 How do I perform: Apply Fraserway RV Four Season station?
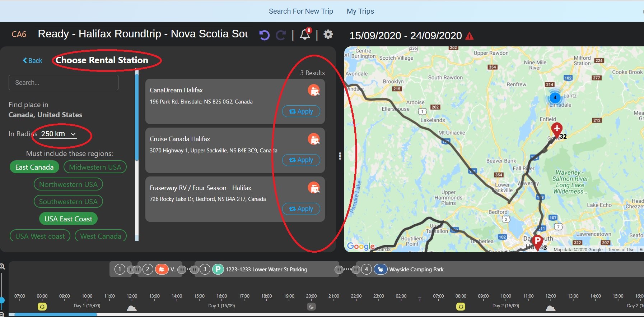[x=301, y=209]
